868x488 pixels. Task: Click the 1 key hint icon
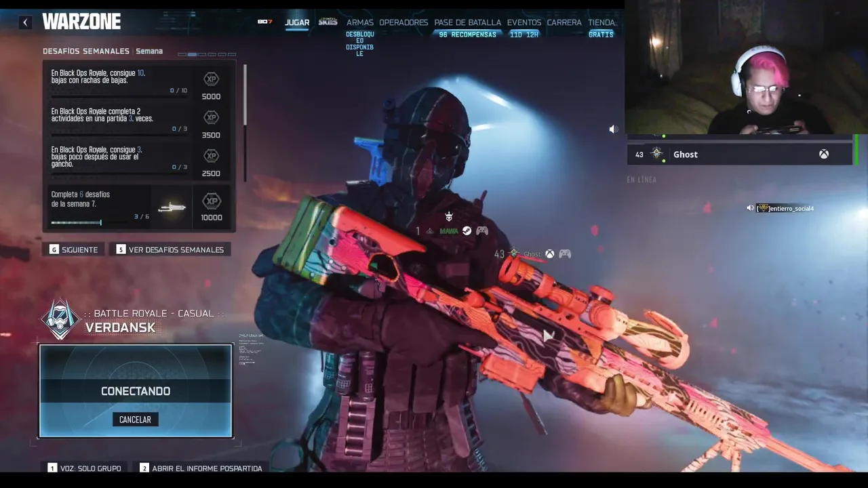(x=52, y=468)
